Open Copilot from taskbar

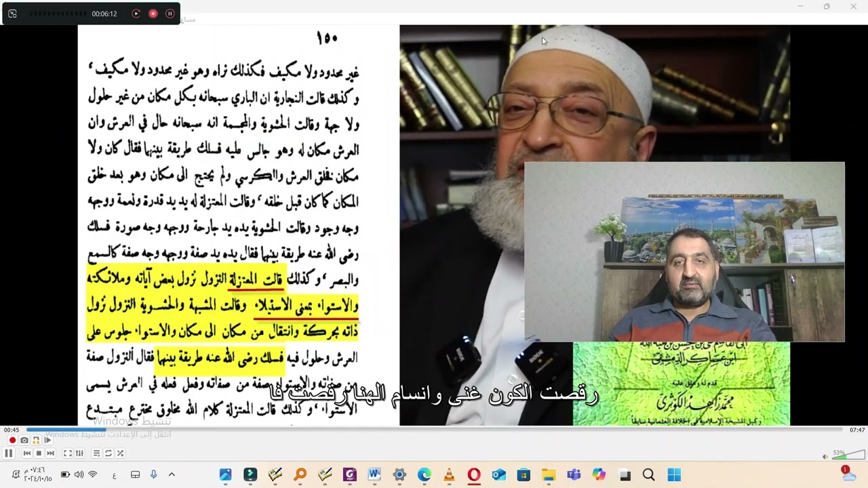[x=599, y=475]
